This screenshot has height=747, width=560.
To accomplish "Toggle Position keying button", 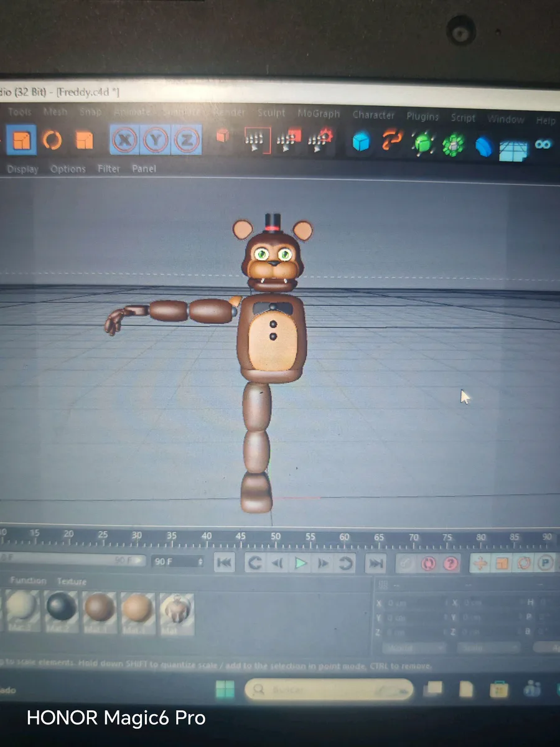I will click(x=479, y=563).
